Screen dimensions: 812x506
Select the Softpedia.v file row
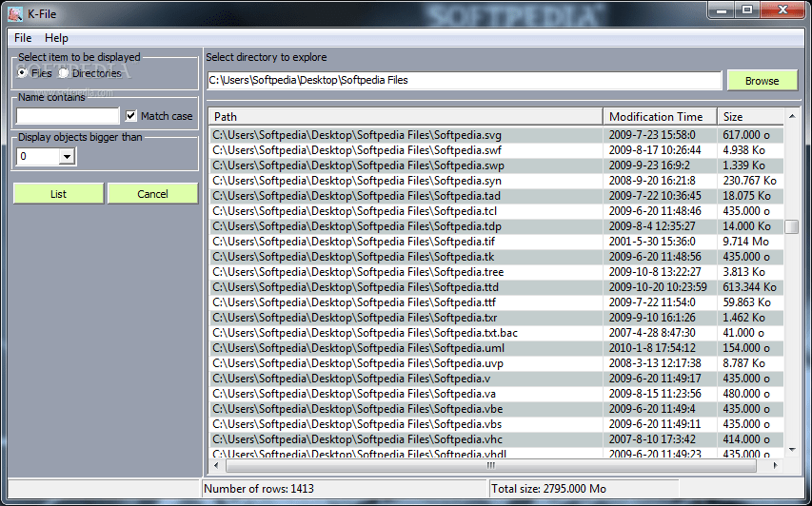(x=496, y=379)
